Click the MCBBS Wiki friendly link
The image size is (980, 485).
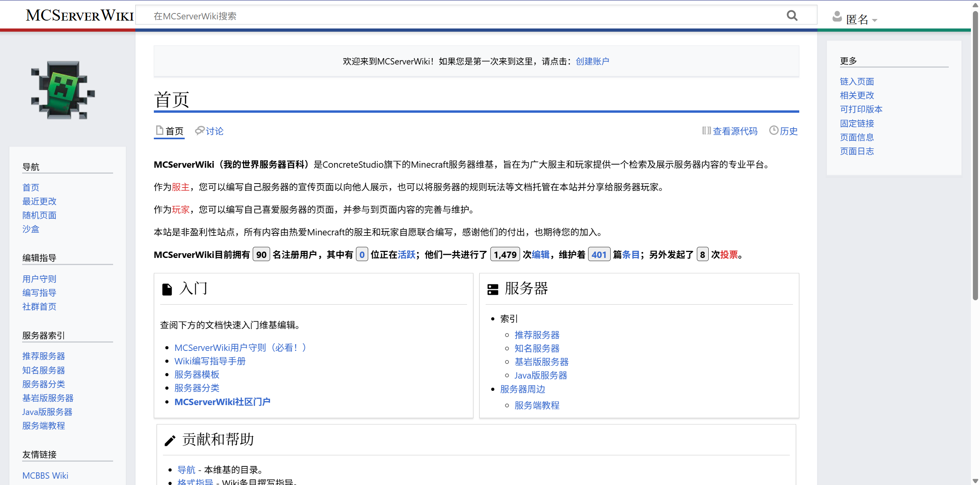[45, 476]
